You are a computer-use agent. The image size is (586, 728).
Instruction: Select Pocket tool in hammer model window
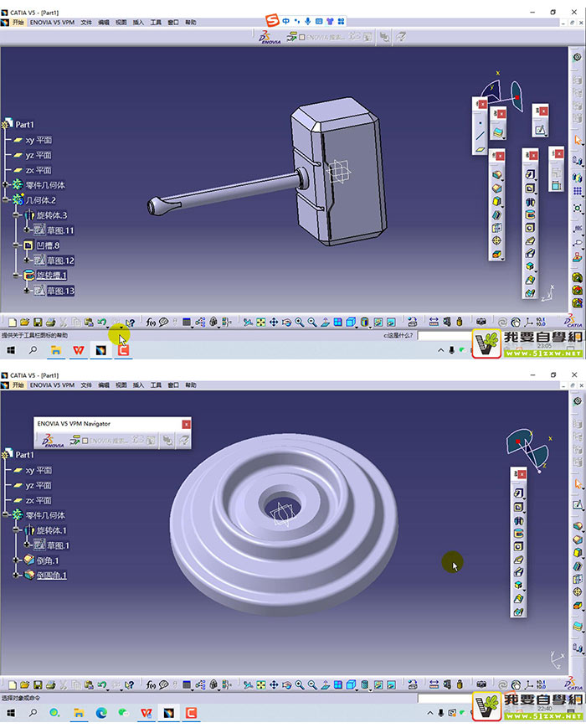point(530,188)
